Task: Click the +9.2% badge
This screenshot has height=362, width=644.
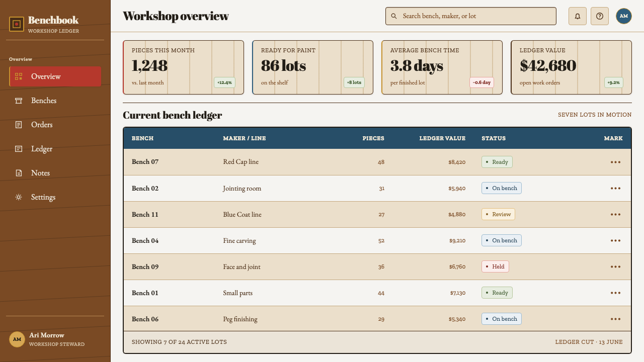Action: coord(614,82)
